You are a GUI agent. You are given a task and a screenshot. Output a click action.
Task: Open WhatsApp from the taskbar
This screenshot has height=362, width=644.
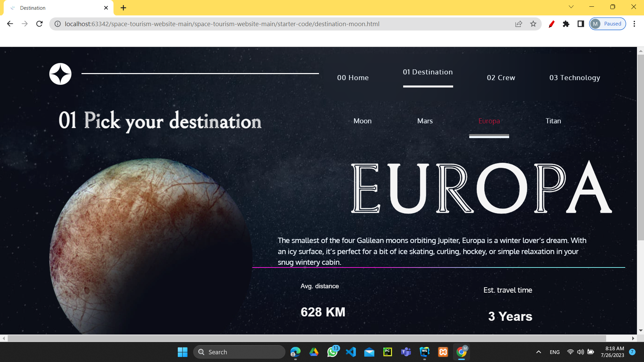(332, 352)
